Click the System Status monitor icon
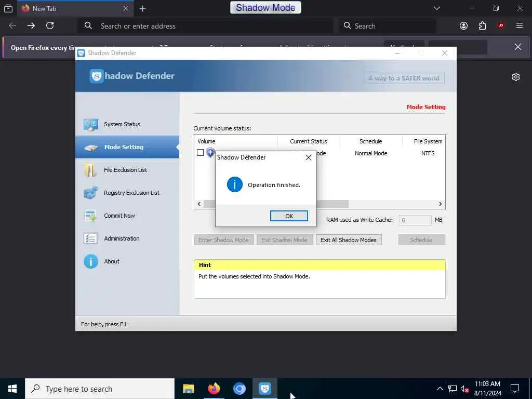The height and width of the screenshot is (399, 532). (x=90, y=125)
